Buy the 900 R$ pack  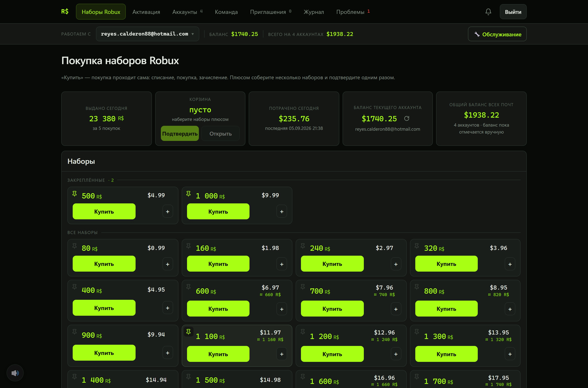coord(104,353)
